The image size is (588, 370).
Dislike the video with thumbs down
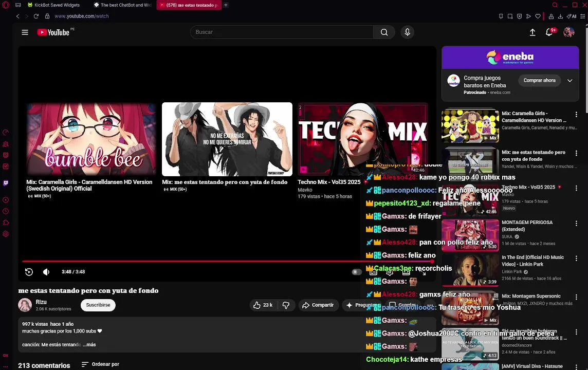[x=286, y=305]
